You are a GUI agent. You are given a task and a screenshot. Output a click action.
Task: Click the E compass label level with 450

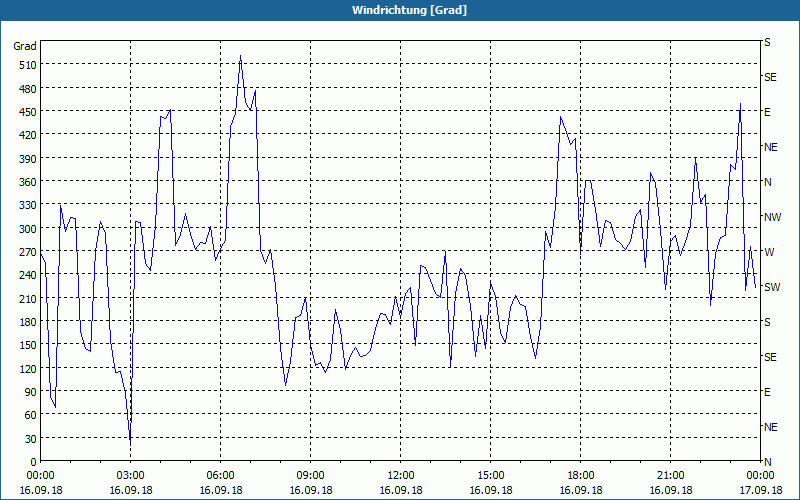point(767,112)
